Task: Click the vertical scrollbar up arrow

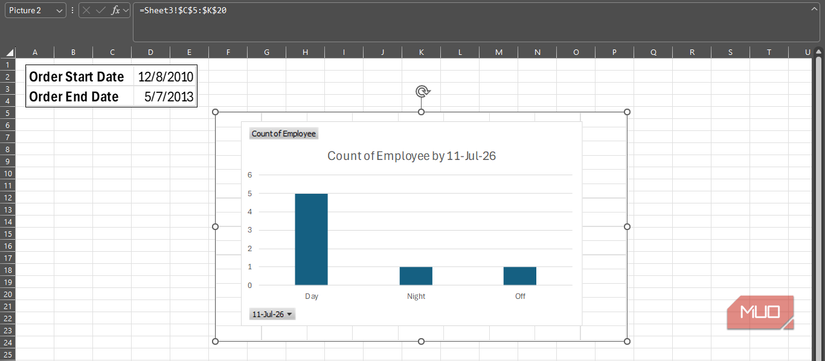Action: (819, 52)
